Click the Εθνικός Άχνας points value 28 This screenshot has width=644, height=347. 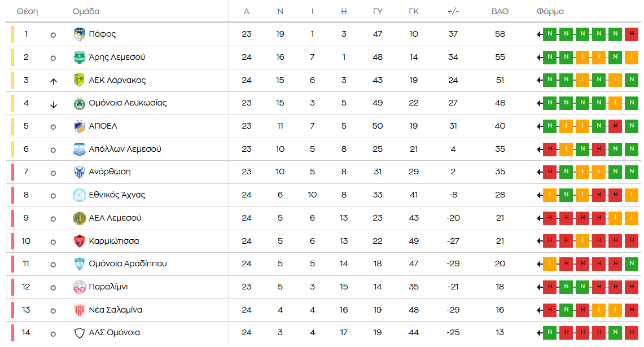[x=500, y=195]
